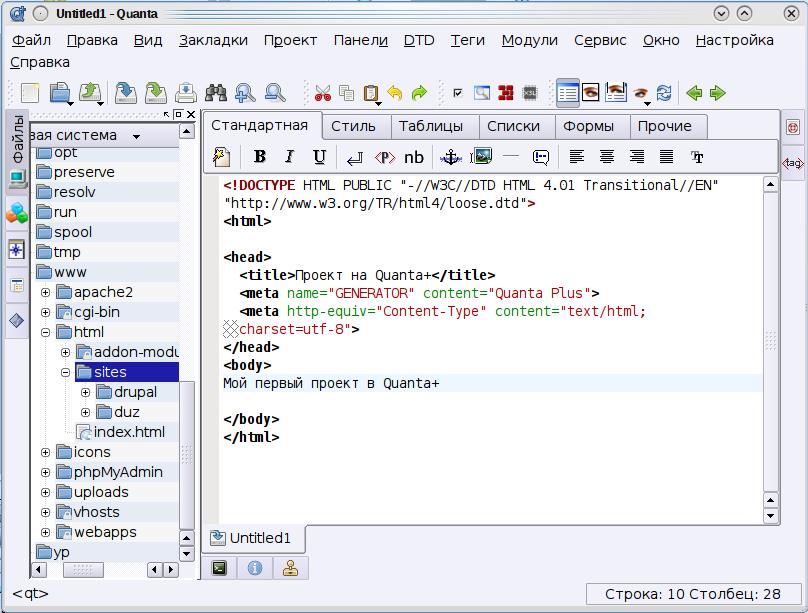808x613 pixels.
Task: Click the undo arrow icon
Action: point(395,93)
